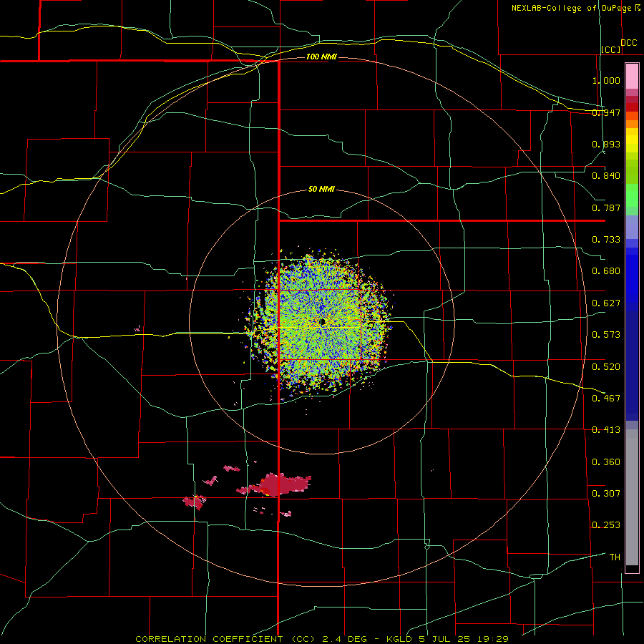Click the 0.573 legend value
The image size is (644, 644).
click(606, 335)
